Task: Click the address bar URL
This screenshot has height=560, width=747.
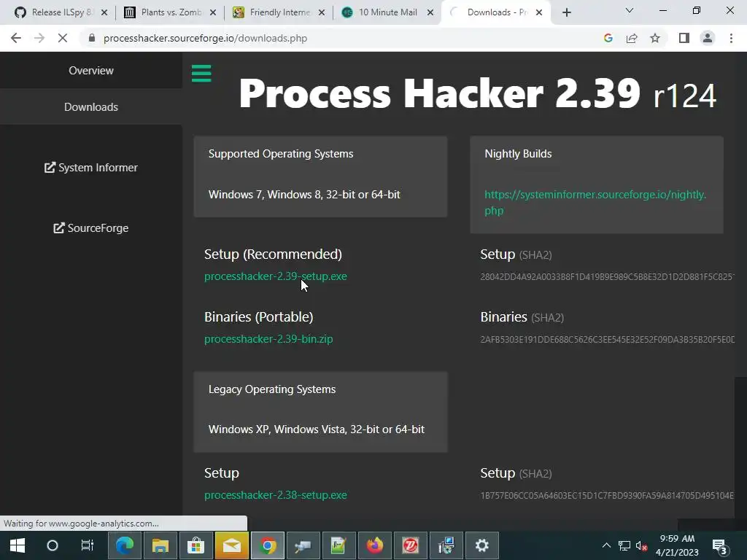Action: coord(205,38)
